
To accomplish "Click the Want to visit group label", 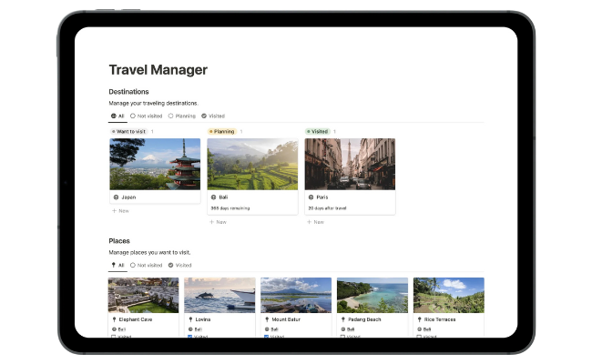I will coord(128,132).
